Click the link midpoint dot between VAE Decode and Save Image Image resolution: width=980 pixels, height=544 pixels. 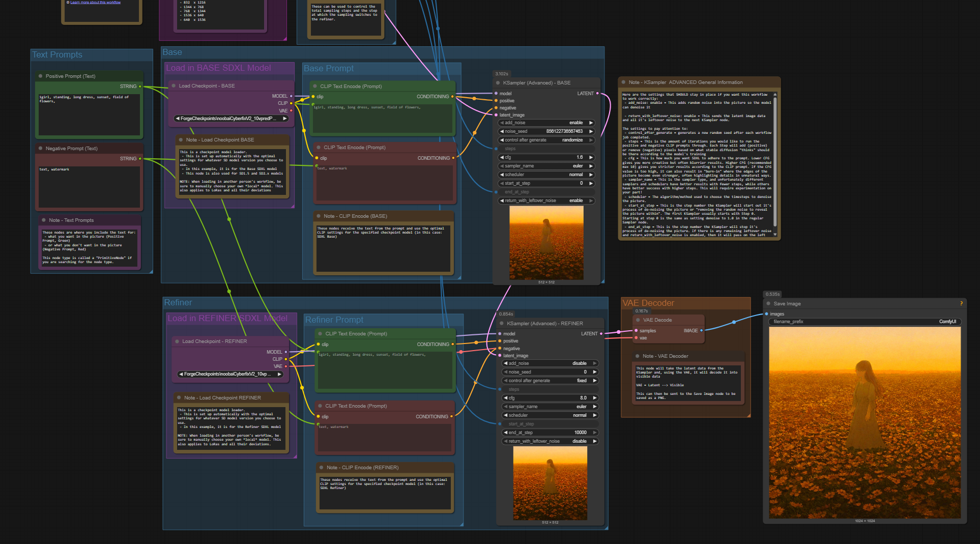[734, 322]
